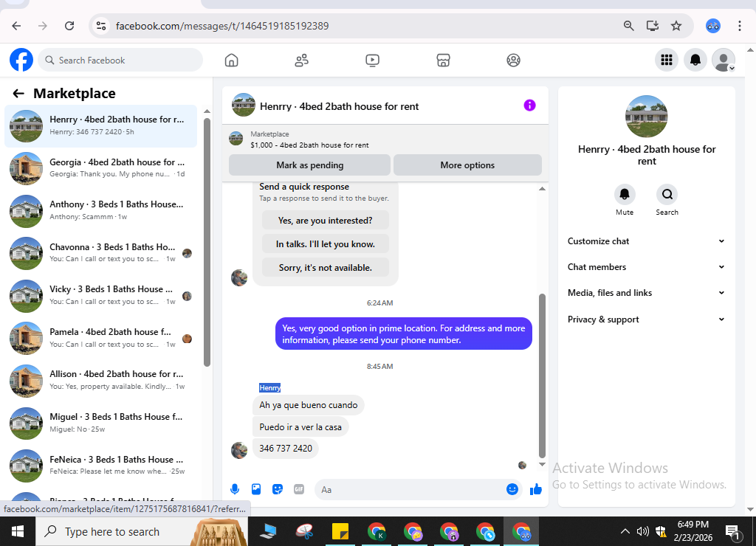Open Georgia conversation in list
Screen dimensions: 756x546
[100, 168]
